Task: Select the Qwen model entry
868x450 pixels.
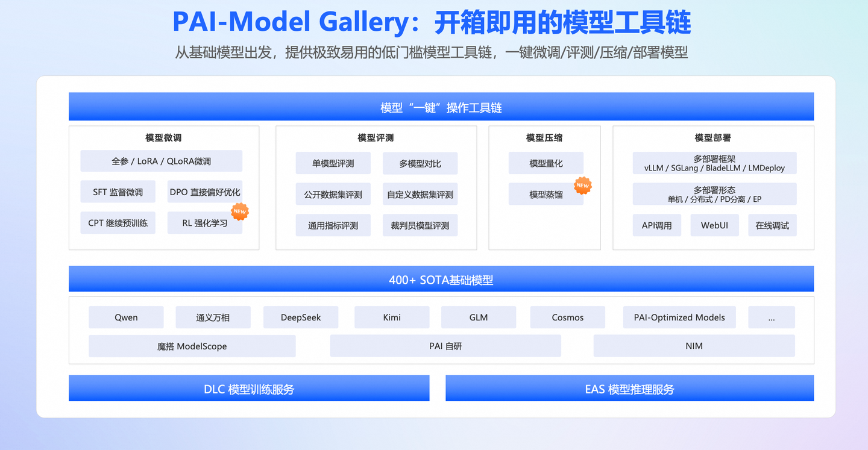Action: pyautogui.click(x=126, y=317)
